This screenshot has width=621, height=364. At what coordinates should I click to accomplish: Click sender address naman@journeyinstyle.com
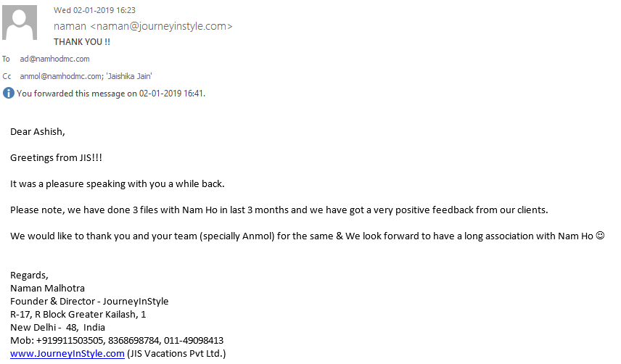point(161,26)
